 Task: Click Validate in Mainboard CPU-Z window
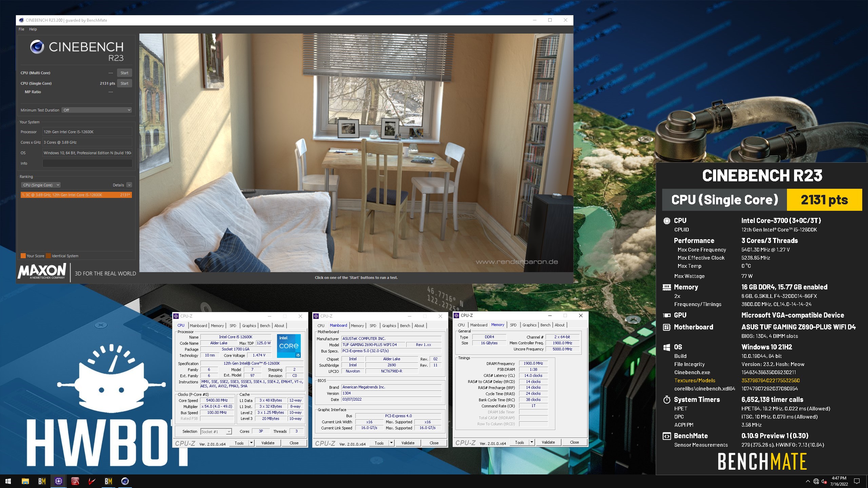pyautogui.click(x=408, y=443)
